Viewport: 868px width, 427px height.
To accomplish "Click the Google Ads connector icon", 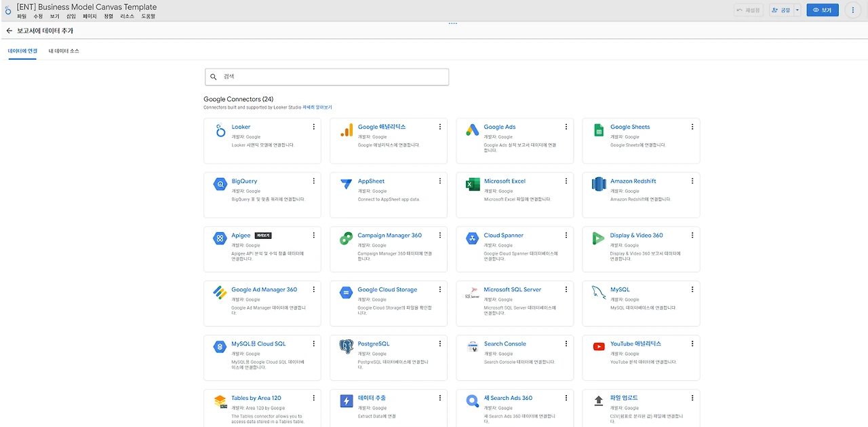I will pyautogui.click(x=473, y=130).
